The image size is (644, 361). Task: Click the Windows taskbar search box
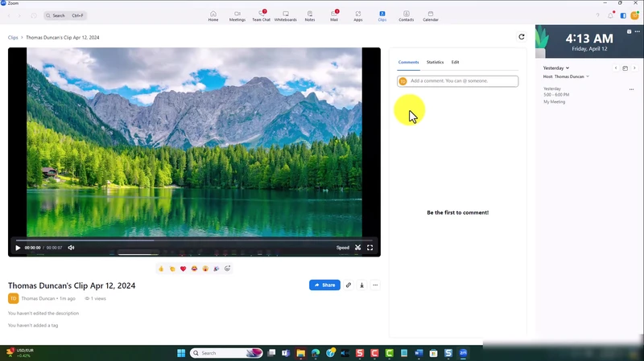(x=226, y=353)
